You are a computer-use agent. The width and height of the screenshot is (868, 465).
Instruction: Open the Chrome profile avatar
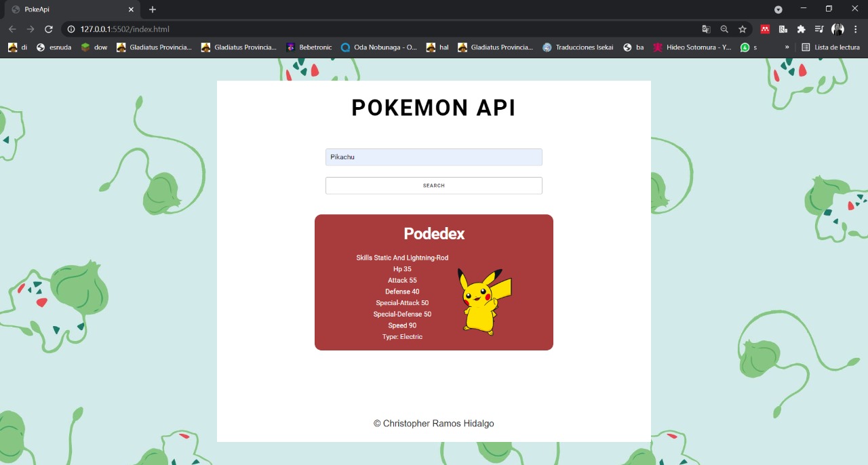coord(838,29)
